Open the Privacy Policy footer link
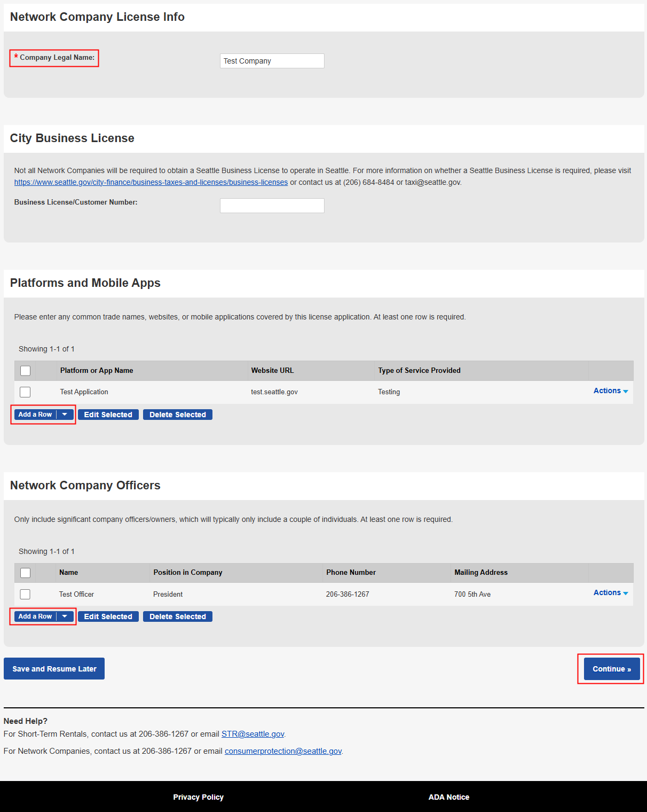The width and height of the screenshot is (647, 812). [x=198, y=797]
